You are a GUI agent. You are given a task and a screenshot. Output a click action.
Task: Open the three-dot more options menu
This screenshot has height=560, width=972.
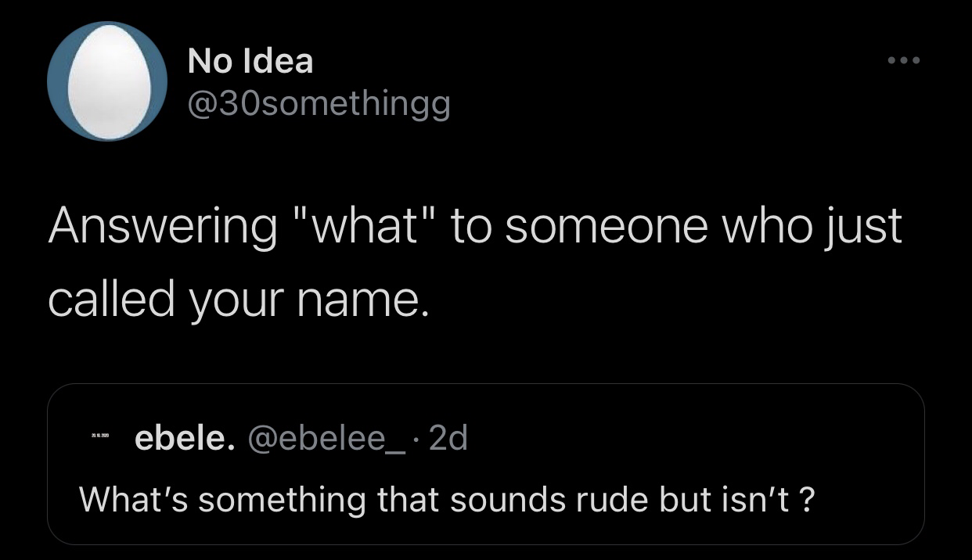(904, 60)
